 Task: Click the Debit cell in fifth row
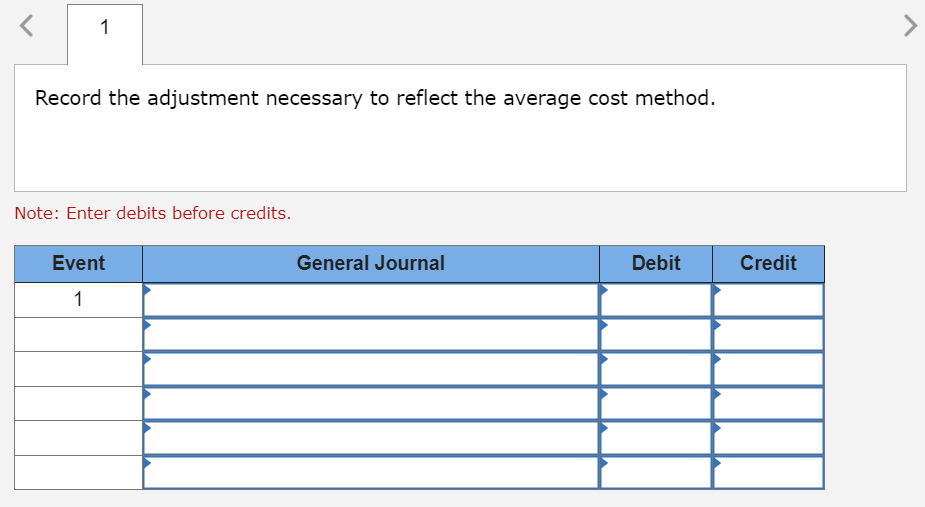[656, 438]
